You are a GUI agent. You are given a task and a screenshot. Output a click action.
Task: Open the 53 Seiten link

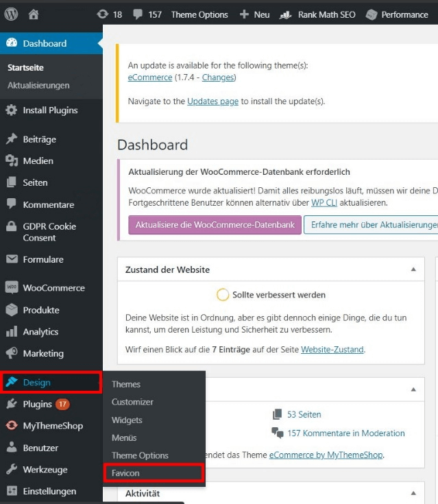click(304, 414)
